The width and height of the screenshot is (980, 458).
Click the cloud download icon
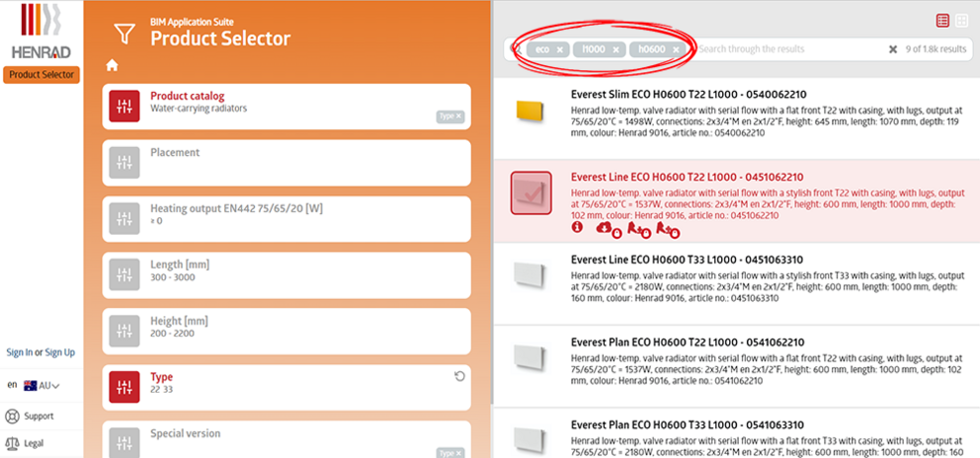[605, 229]
